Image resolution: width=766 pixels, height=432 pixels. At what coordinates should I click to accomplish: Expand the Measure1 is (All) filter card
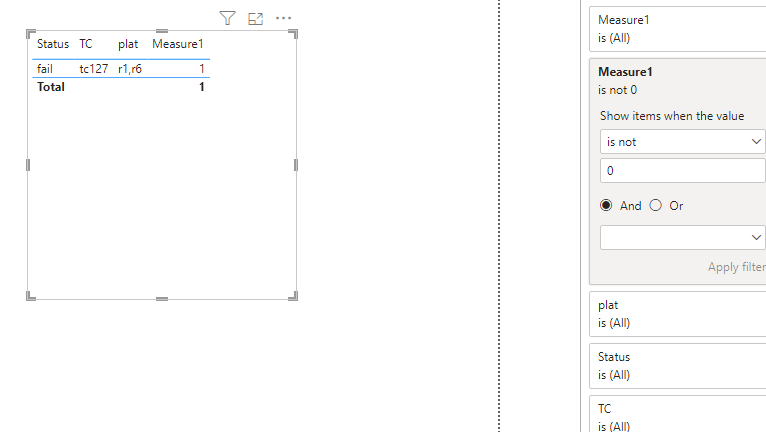pyautogui.click(x=678, y=29)
